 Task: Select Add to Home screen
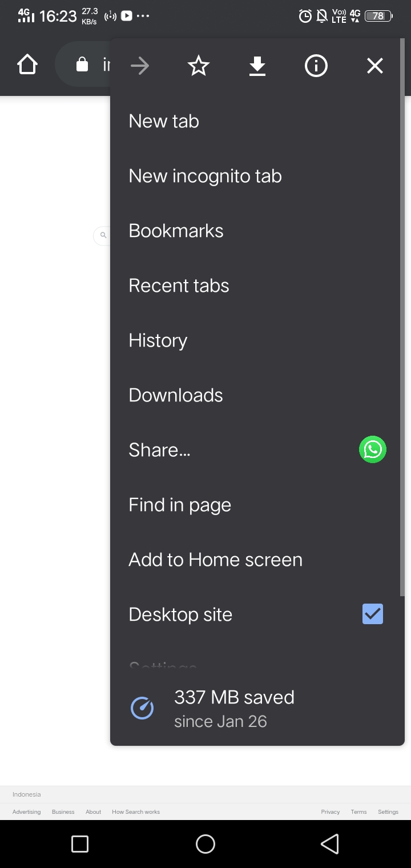(x=215, y=560)
